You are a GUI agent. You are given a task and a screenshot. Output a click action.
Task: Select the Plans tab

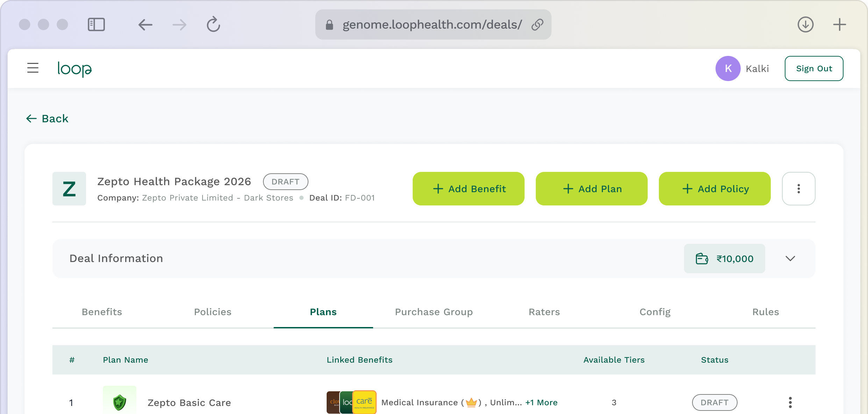click(323, 312)
